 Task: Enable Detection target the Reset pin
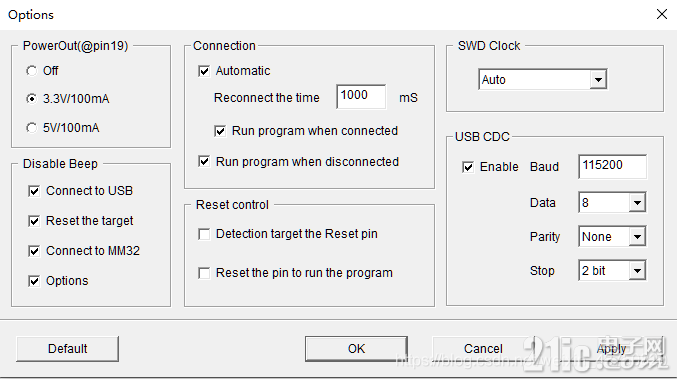(x=204, y=234)
